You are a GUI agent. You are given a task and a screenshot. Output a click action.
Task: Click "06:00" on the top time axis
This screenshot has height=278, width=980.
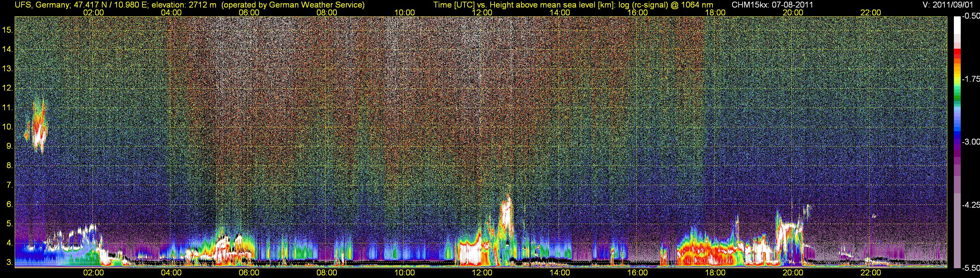249,12
